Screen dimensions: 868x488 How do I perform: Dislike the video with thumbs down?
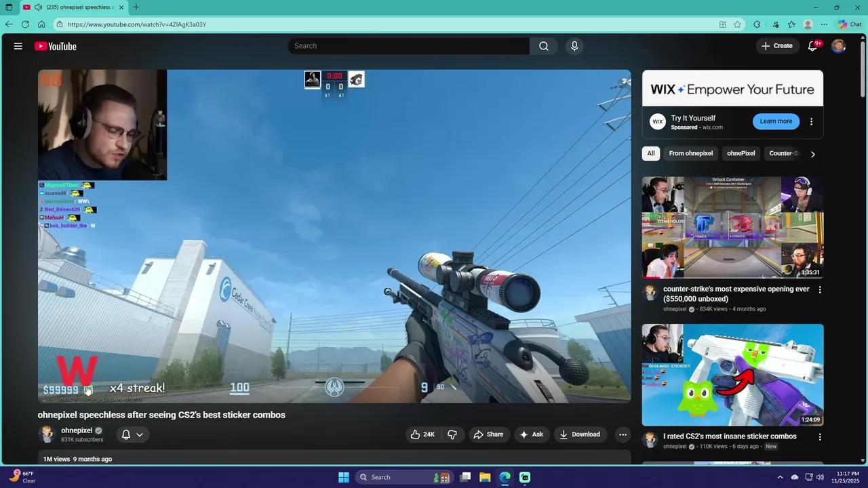click(452, 434)
